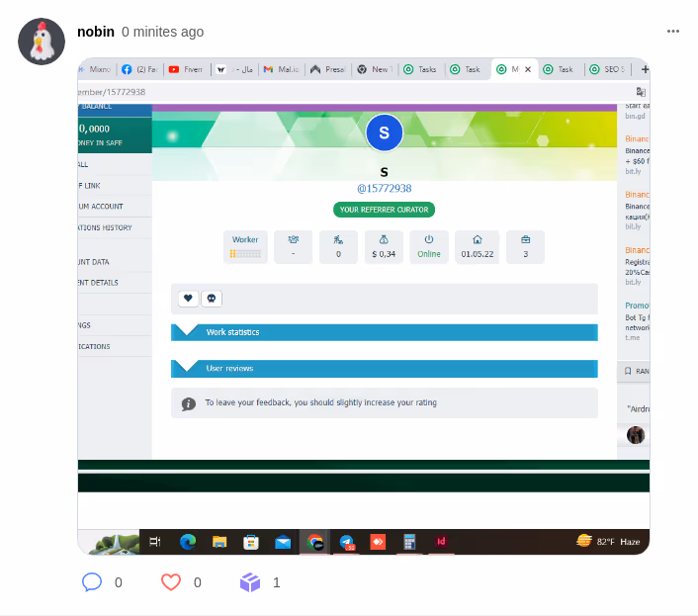Click the new tab plus button
698x616 pixels.
645,69
